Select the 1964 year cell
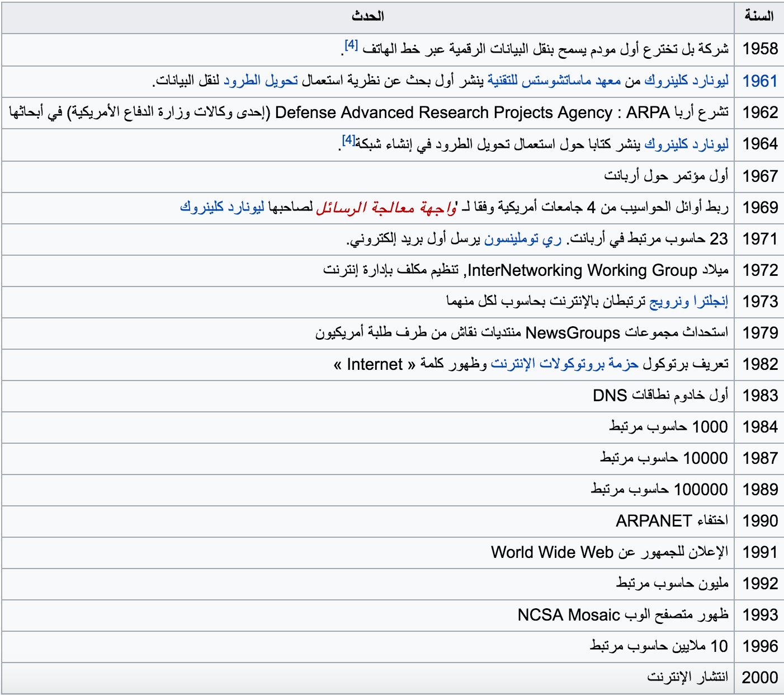 [x=760, y=144]
